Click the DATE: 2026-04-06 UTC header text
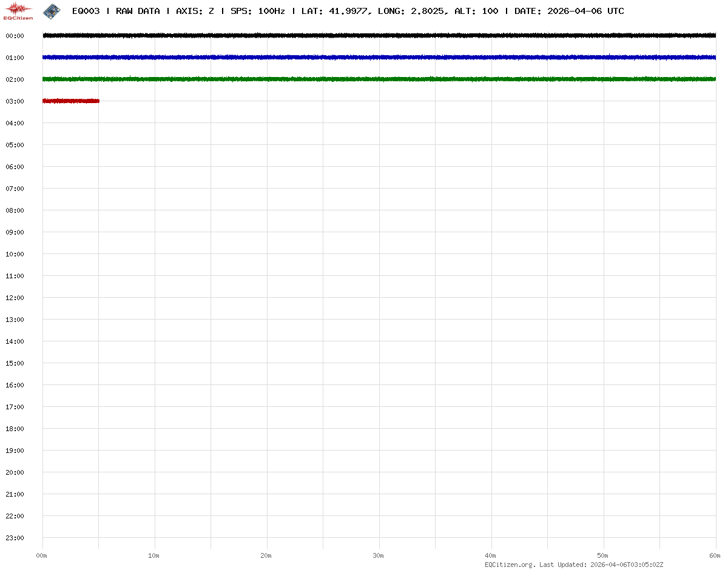Viewport: 728px width, 570px height. pos(569,11)
